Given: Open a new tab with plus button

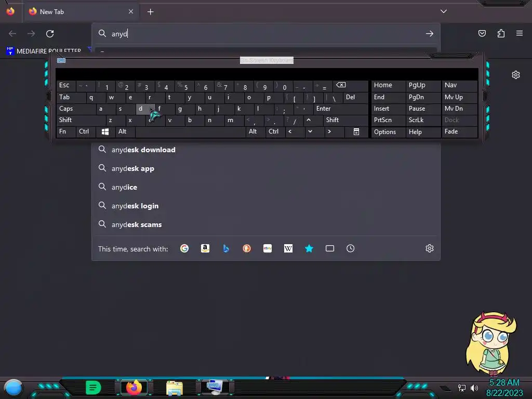Looking at the screenshot, I should coord(150,12).
